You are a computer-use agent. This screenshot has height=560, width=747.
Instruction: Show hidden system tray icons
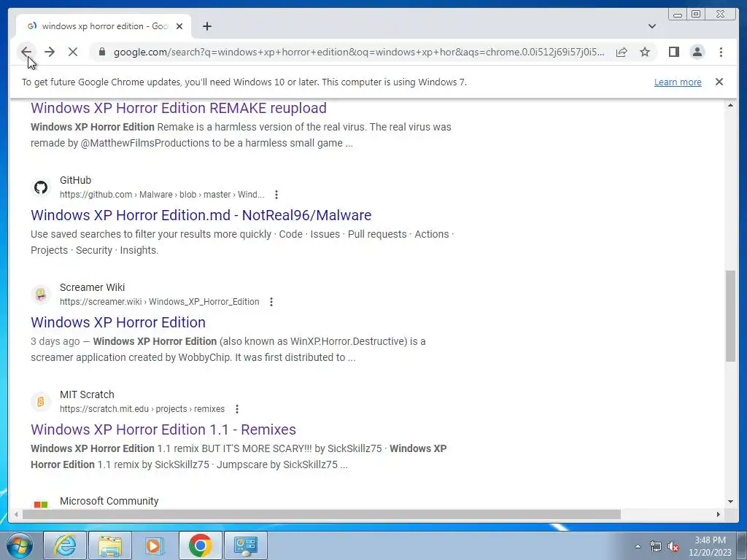(x=638, y=546)
